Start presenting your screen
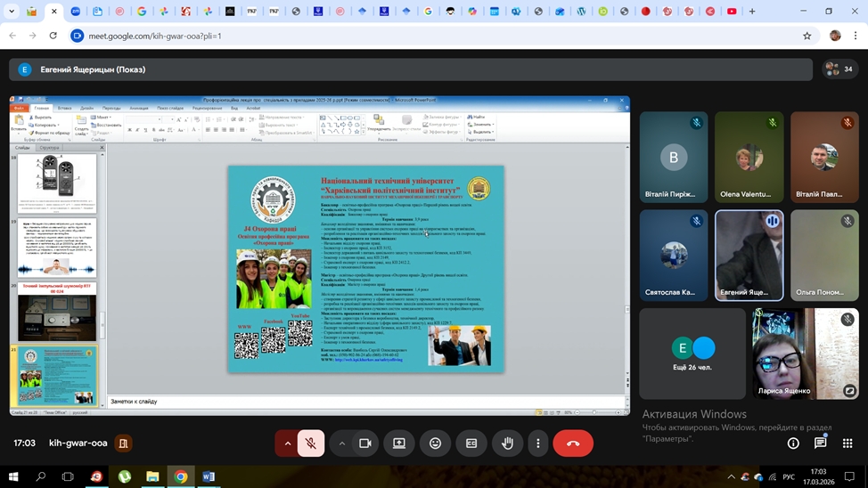This screenshot has height=488, width=868. (x=399, y=443)
